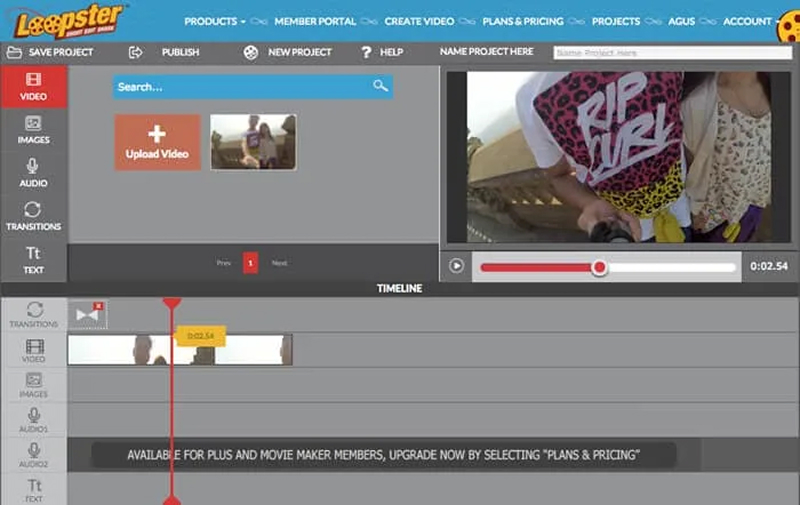The height and width of the screenshot is (505, 800).
Task: Remove the transition with red X
Action: [x=98, y=305]
